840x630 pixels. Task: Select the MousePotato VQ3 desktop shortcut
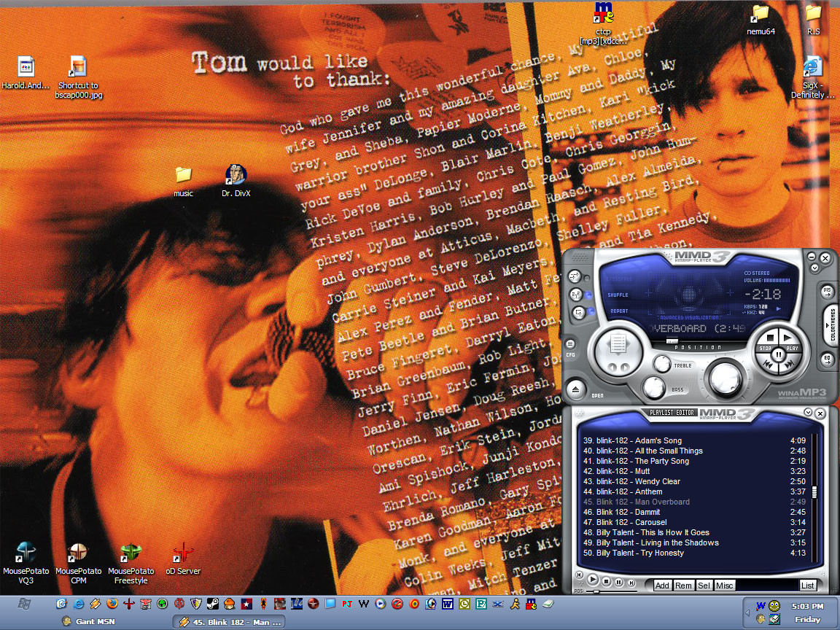click(26, 563)
